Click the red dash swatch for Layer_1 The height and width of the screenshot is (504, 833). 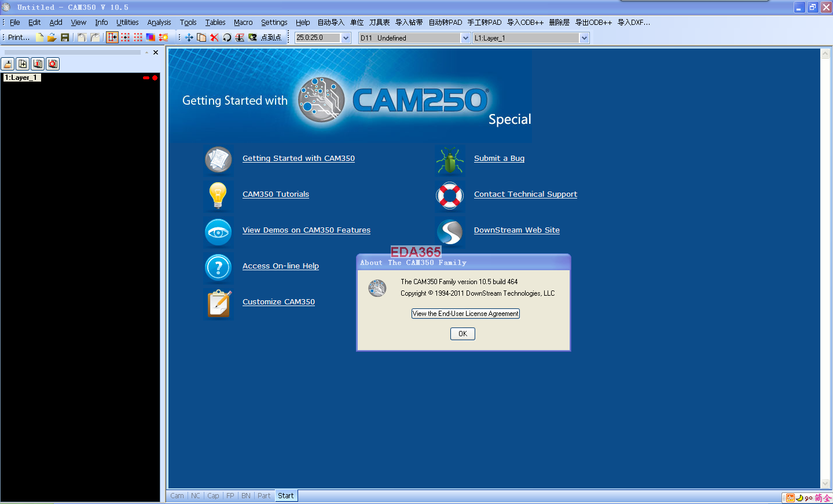coord(146,78)
